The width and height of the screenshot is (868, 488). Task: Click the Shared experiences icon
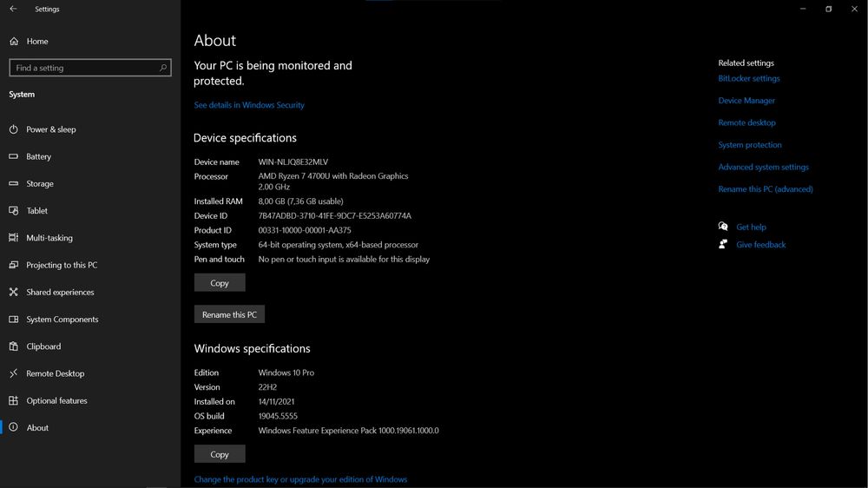[13, 292]
